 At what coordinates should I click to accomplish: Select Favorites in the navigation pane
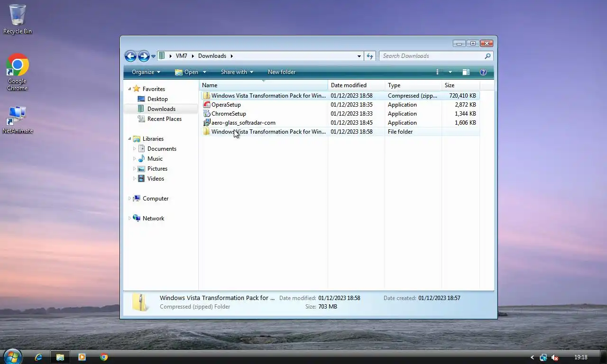(x=154, y=89)
